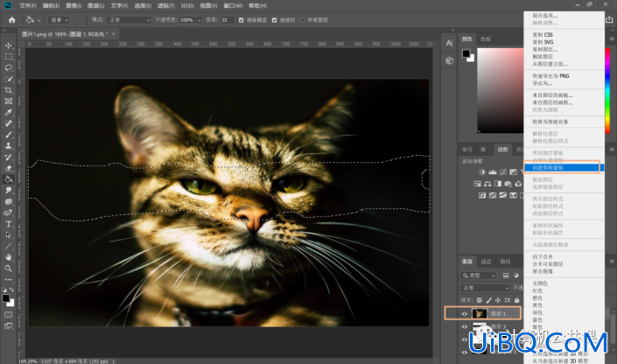Open the Edit Toolbar three-dots menu

(8, 279)
